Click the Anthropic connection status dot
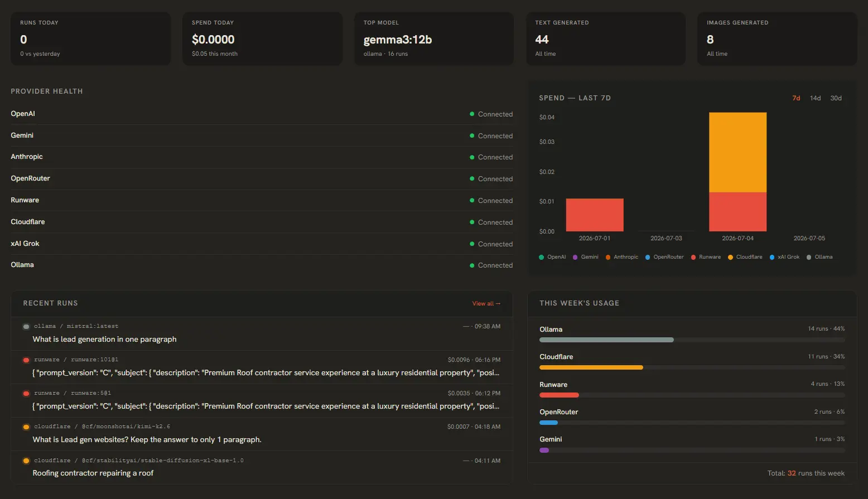Image resolution: width=868 pixels, height=499 pixels. tap(472, 157)
